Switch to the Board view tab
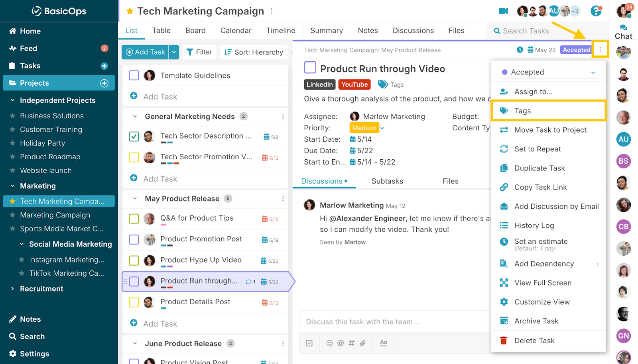Screen dimensions: 638x364 (195, 31)
